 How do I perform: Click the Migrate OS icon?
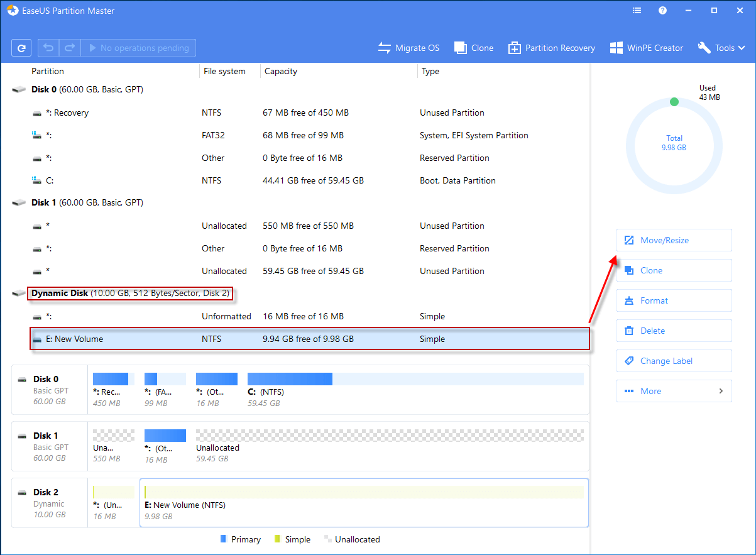pyautogui.click(x=384, y=48)
